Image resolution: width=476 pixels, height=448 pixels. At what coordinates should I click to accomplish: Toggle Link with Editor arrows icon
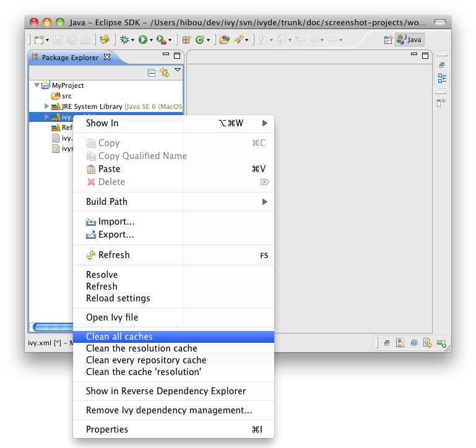pos(165,72)
